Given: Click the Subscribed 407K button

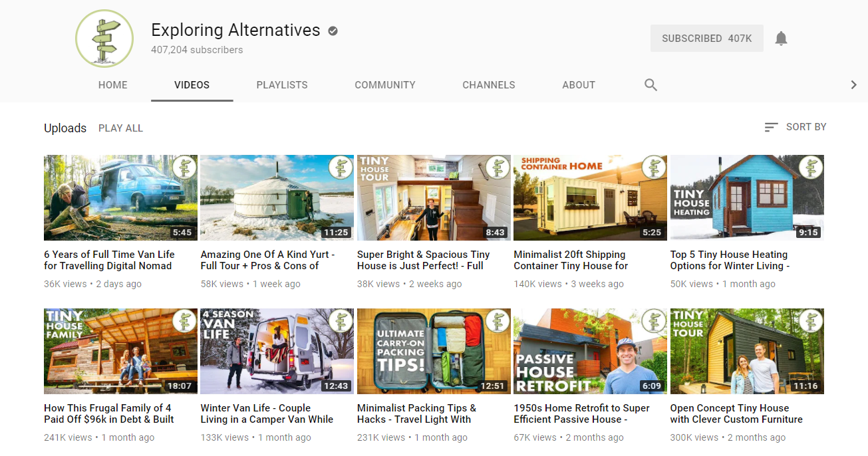Looking at the screenshot, I should pos(707,39).
